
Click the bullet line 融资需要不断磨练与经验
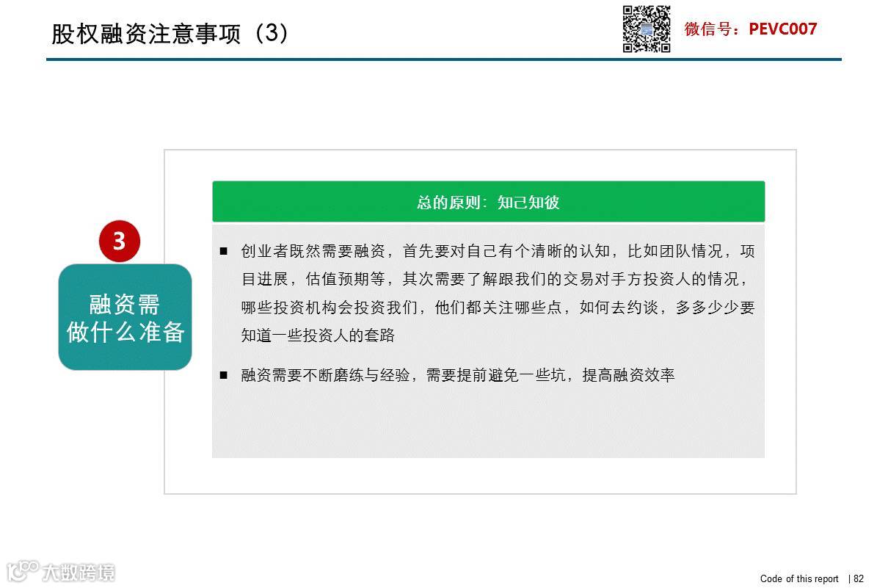[457, 375]
